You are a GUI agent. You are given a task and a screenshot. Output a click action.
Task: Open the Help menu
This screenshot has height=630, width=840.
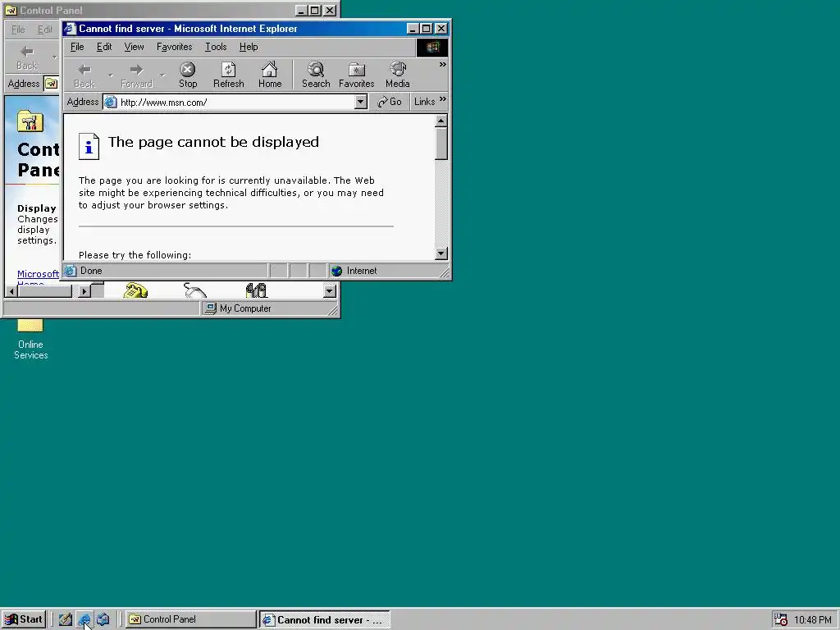pyautogui.click(x=249, y=47)
